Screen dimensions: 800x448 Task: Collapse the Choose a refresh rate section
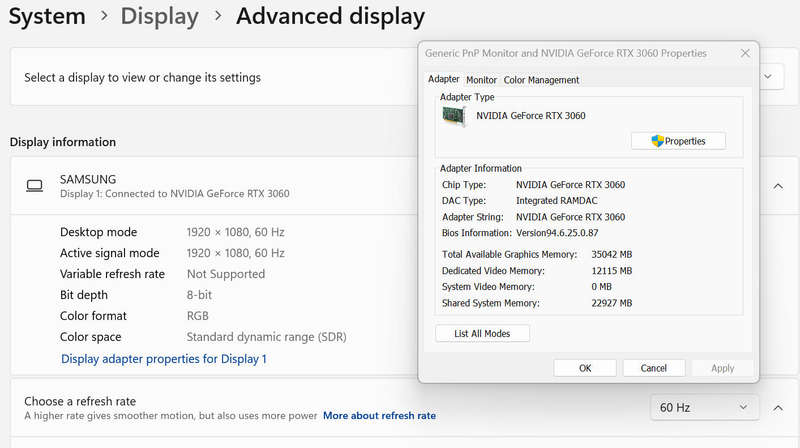(x=778, y=408)
